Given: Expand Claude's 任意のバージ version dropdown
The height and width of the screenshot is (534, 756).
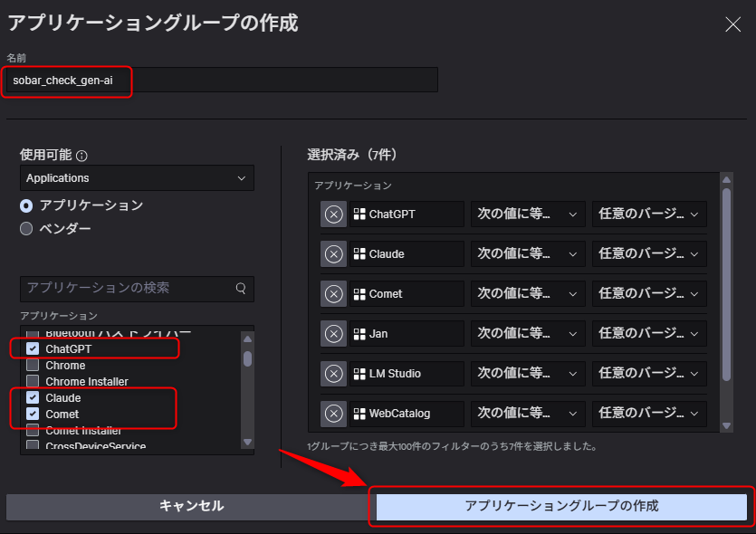Looking at the screenshot, I should [649, 254].
